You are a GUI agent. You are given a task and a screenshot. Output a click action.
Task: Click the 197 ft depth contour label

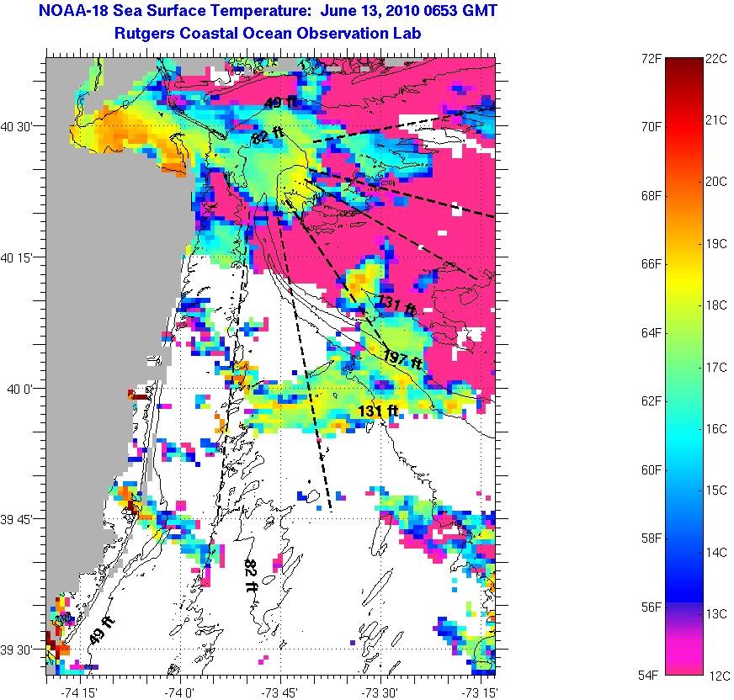(403, 359)
